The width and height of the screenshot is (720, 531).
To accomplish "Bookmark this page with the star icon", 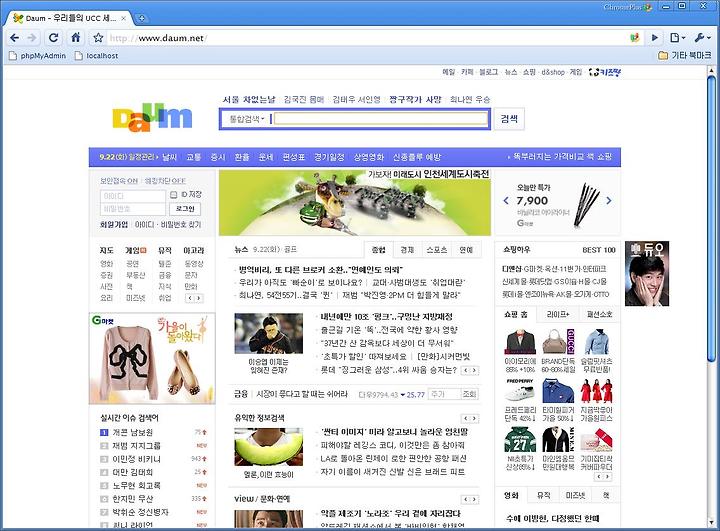I will (x=98, y=38).
